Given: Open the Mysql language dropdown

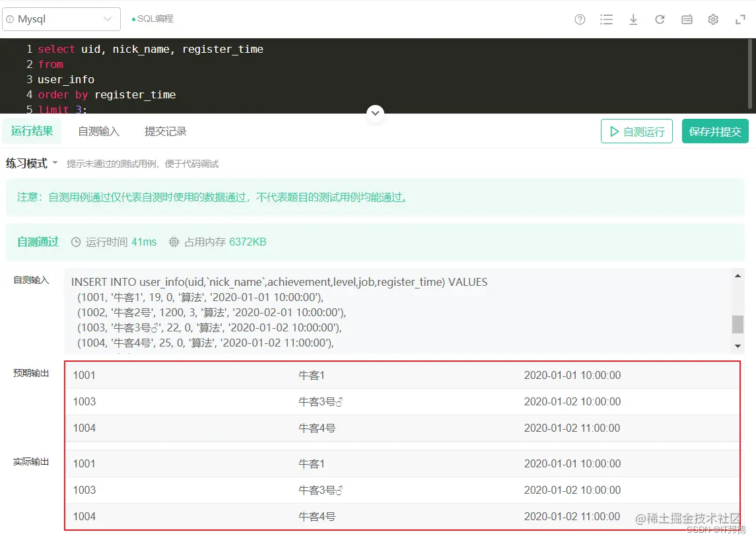Looking at the screenshot, I should pyautogui.click(x=61, y=19).
